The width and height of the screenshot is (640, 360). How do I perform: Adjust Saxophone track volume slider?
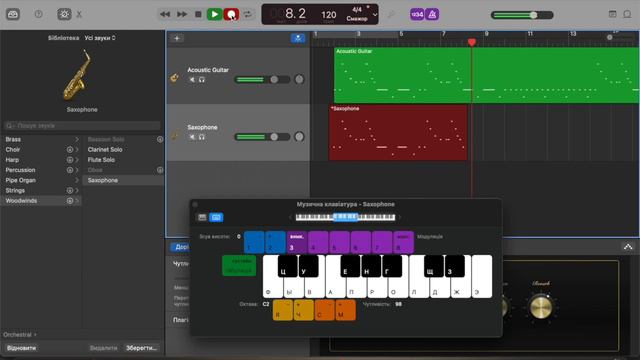(262, 137)
